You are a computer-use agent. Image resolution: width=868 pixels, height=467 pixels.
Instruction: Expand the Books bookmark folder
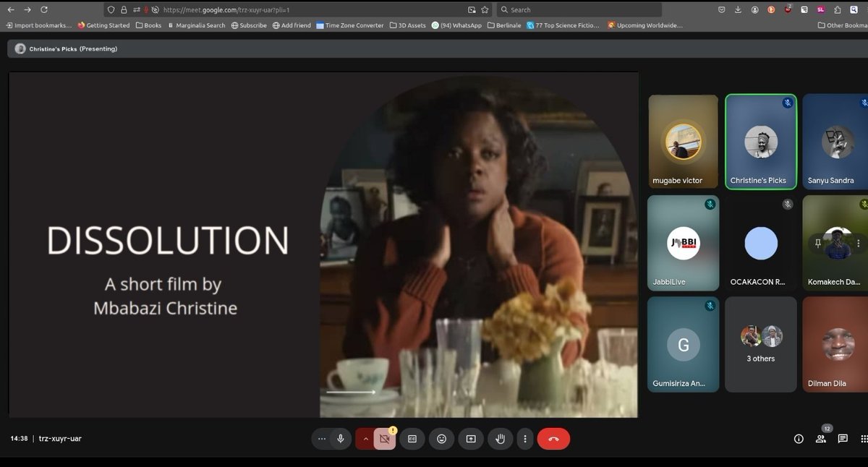pos(148,25)
